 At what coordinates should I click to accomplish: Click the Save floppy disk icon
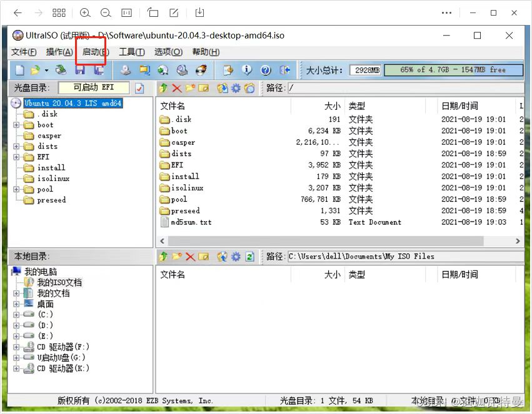(x=80, y=70)
